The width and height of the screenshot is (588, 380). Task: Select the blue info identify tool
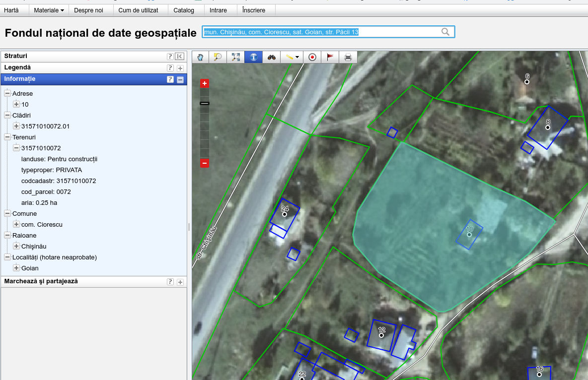point(253,57)
